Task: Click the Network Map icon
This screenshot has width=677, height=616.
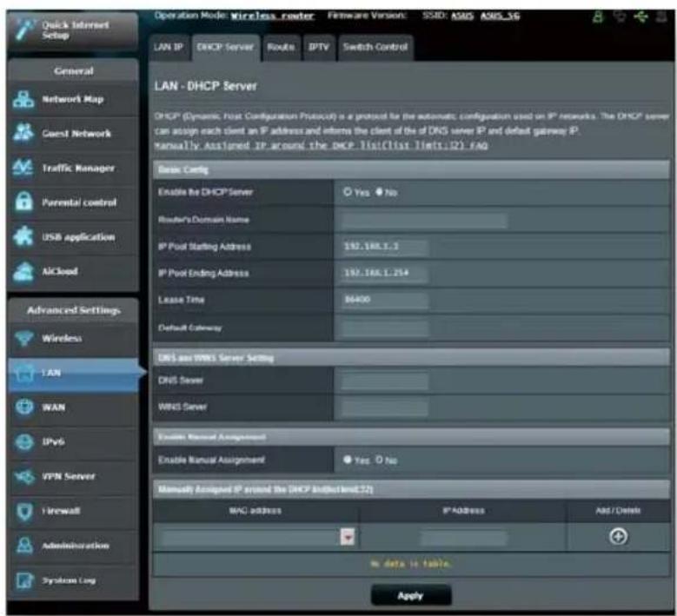Action: click(23, 99)
